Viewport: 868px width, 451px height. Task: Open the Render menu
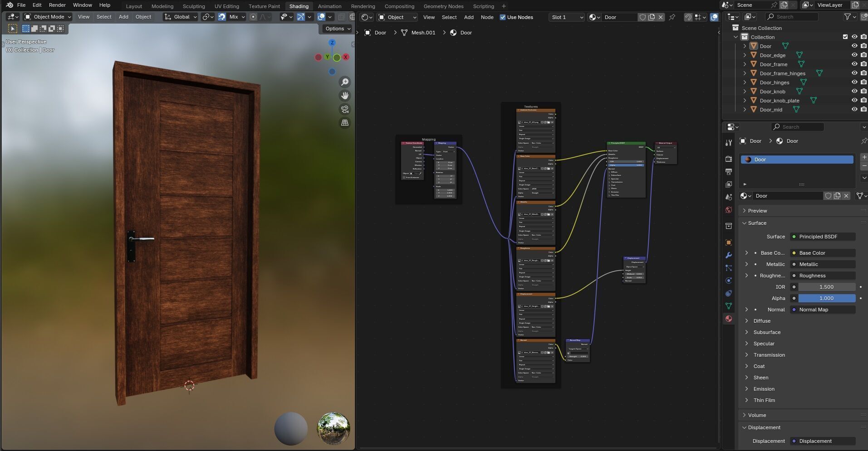coord(57,5)
